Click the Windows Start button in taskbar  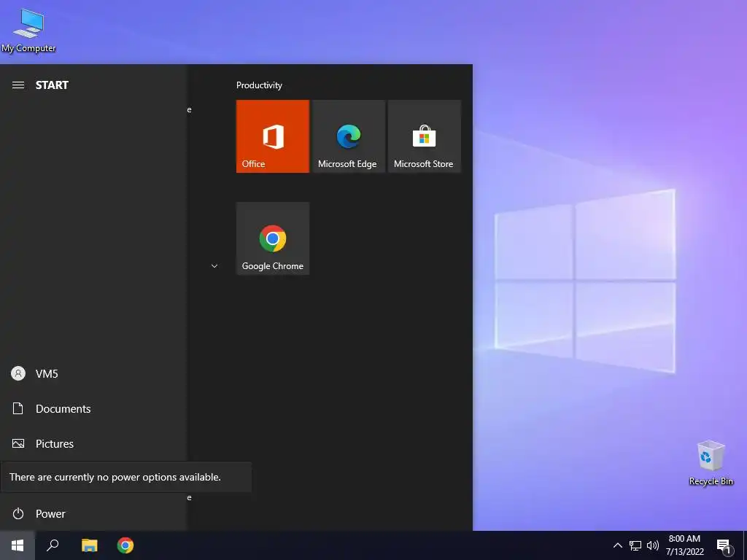18,545
